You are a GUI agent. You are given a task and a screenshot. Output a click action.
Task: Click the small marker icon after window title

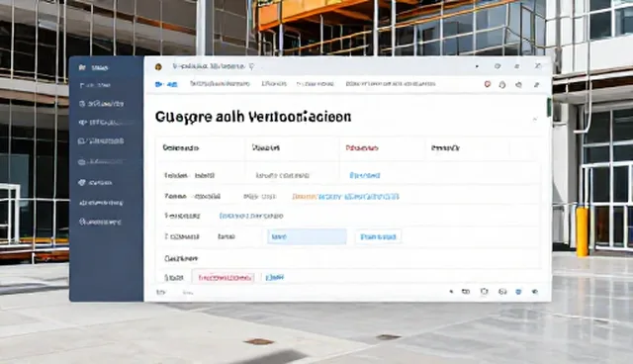(251, 66)
